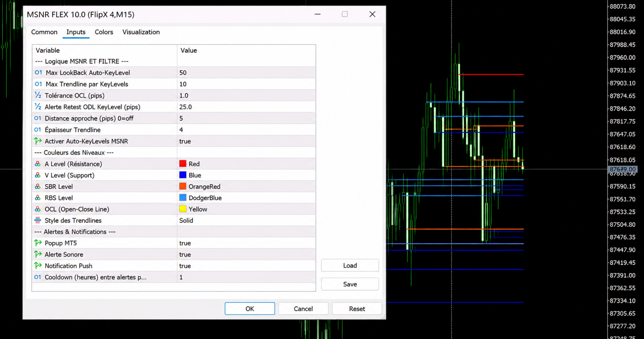Click the integer icon beside Cooldown (heures)
The width and height of the screenshot is (644, 339).
(x=38, y=277)
